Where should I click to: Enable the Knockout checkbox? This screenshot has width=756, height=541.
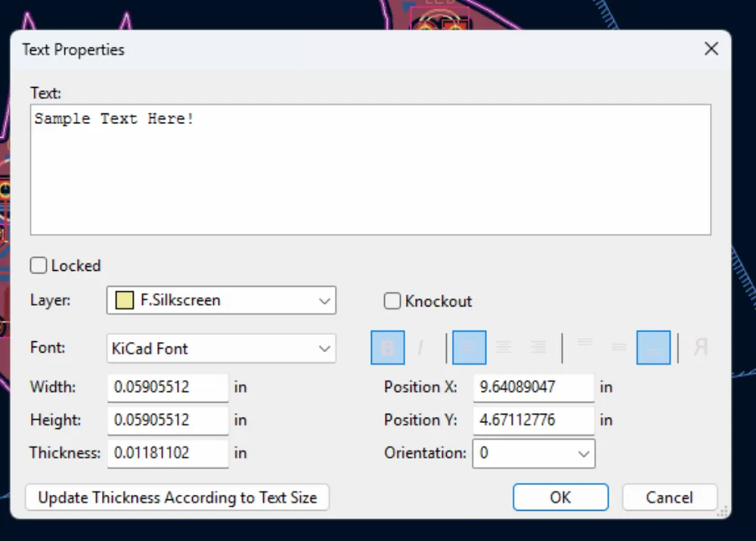pos(392,301)
